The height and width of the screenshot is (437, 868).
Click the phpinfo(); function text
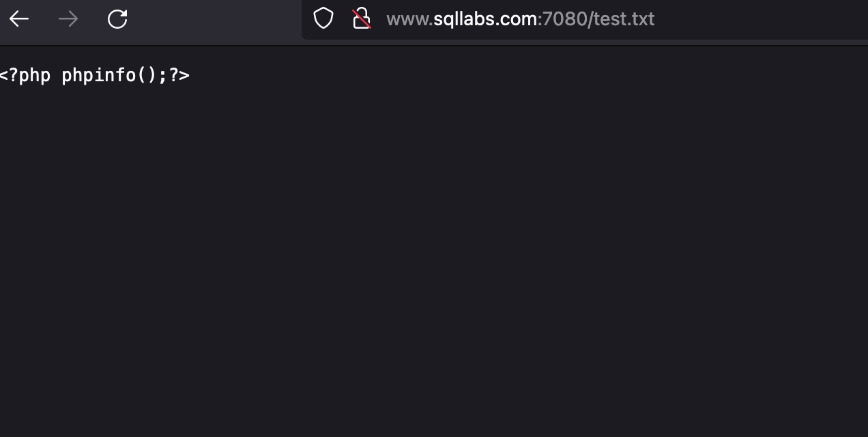point(115,75)
